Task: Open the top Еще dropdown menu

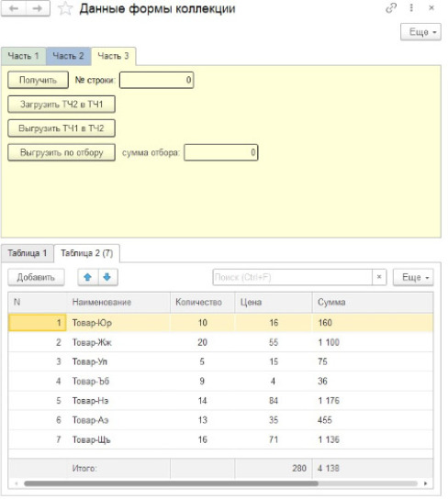Action: coord(420,32)
